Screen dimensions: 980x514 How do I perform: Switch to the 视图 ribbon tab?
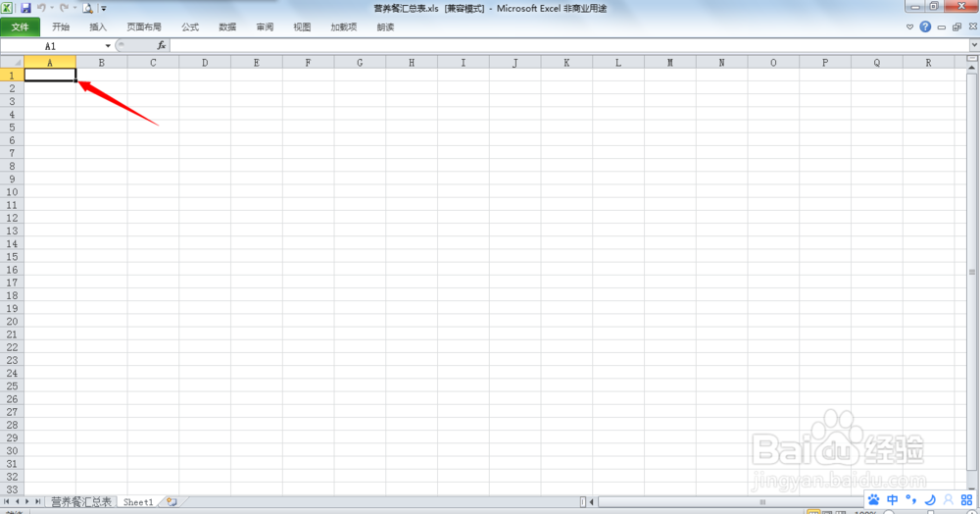coord(302,26)
